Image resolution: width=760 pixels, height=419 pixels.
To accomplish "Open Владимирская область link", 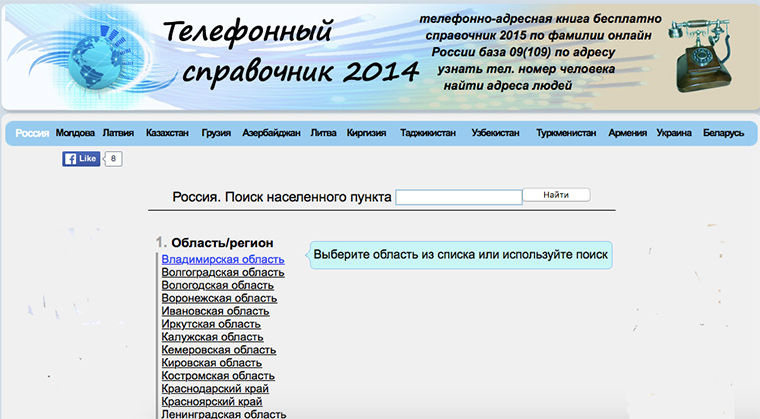I will (223, 259).
